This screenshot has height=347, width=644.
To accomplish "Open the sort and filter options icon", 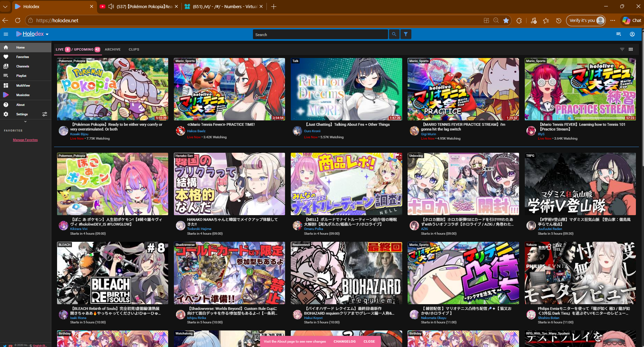I will coord(622,49).
